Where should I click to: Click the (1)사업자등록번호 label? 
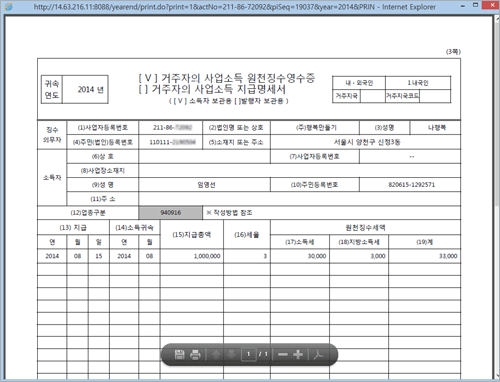pyautogui.click(x=103, y=128)
